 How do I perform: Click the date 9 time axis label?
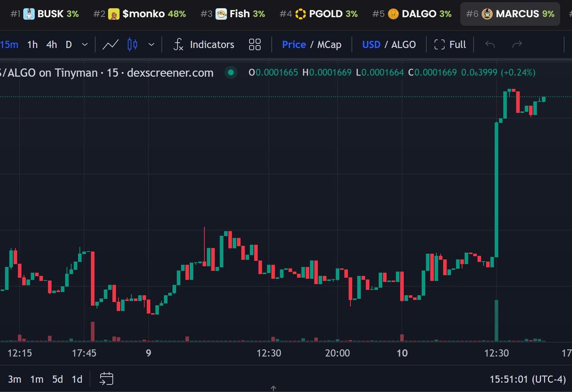click(149, 353)
